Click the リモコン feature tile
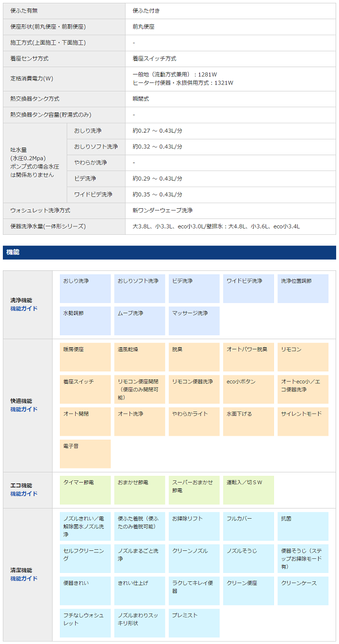The image size is (339, 644). [x=303, y=357]
